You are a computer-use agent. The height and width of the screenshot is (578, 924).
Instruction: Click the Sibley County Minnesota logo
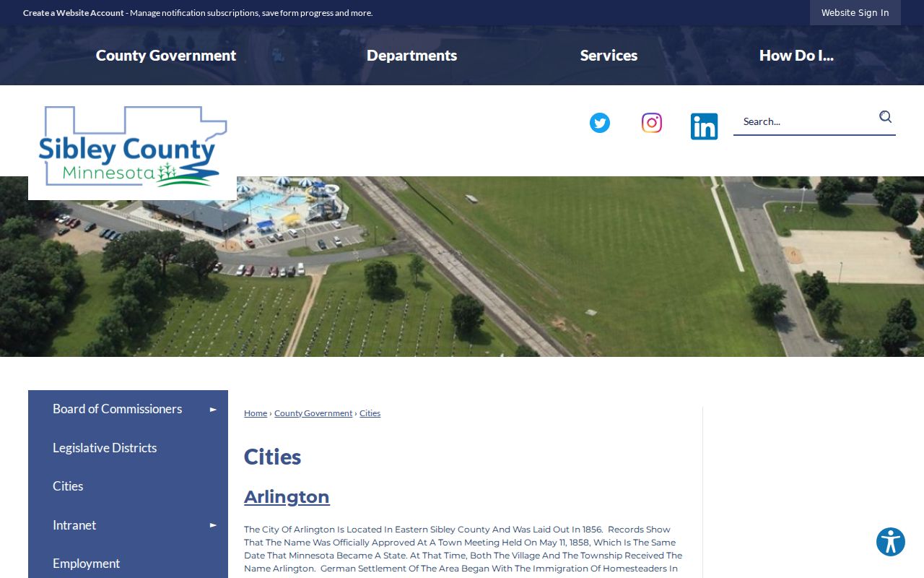(133, 147)
